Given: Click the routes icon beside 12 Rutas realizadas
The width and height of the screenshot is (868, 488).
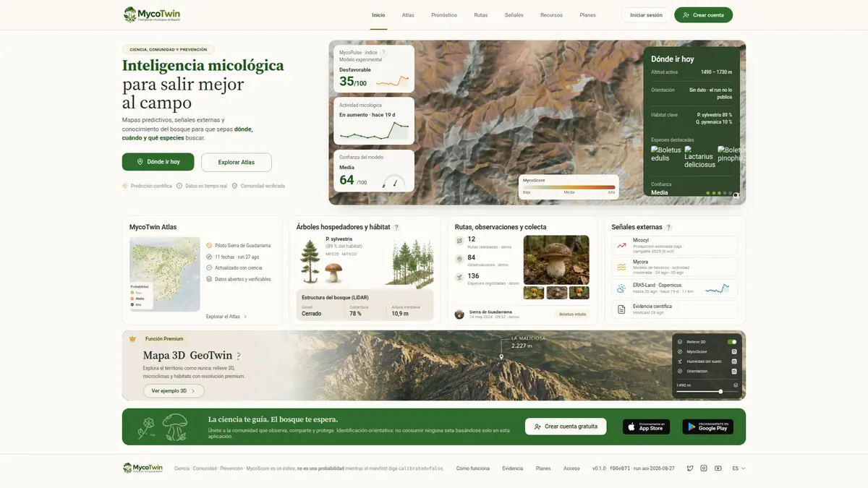Looking at the screenshot, I should click(459, 241).
